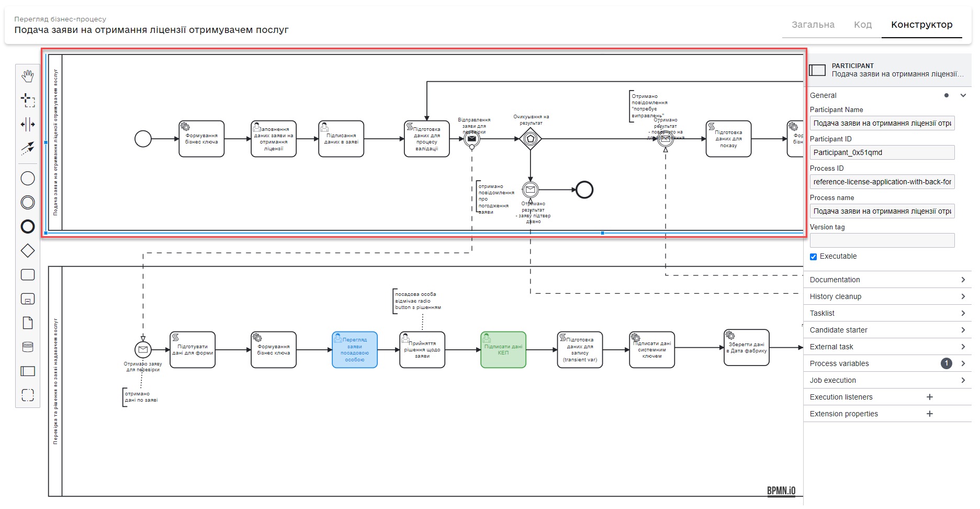Image resolution: width=980 pixels, height=509 pixels.
Task: Expand the External task section
Action: 887,347
